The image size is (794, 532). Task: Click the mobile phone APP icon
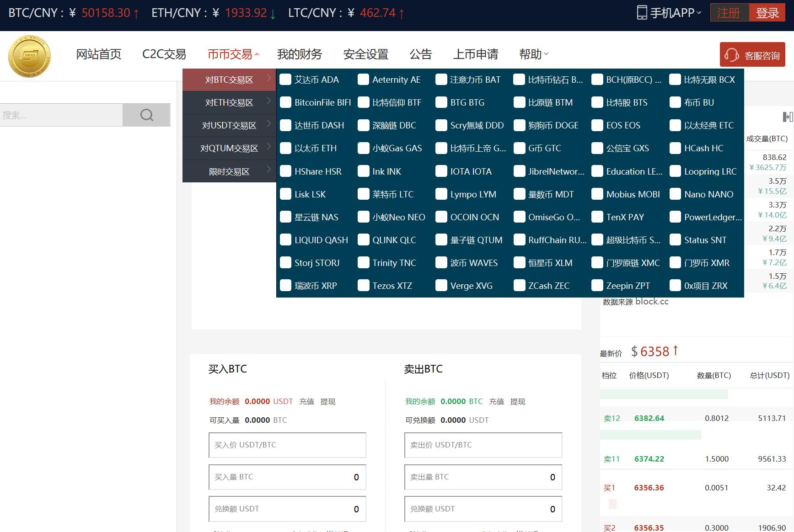pyautogui.click(x=642, y=13)
